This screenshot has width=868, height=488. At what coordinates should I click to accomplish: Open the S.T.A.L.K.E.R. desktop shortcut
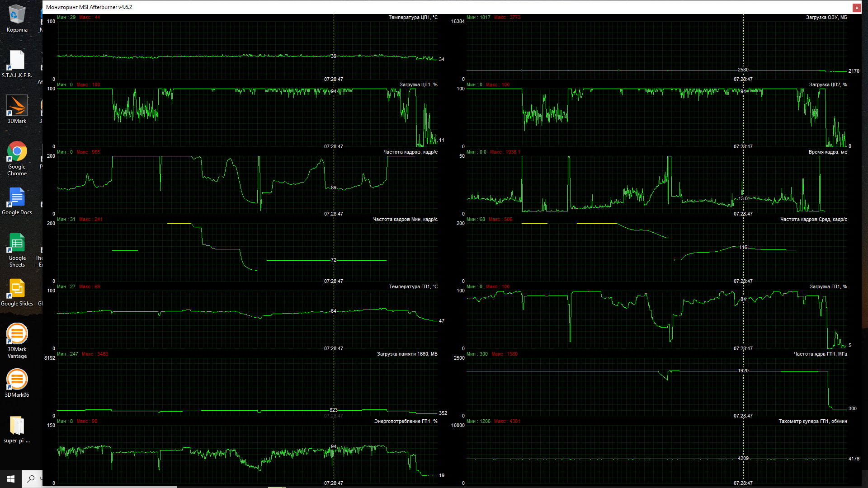point(17,61)
